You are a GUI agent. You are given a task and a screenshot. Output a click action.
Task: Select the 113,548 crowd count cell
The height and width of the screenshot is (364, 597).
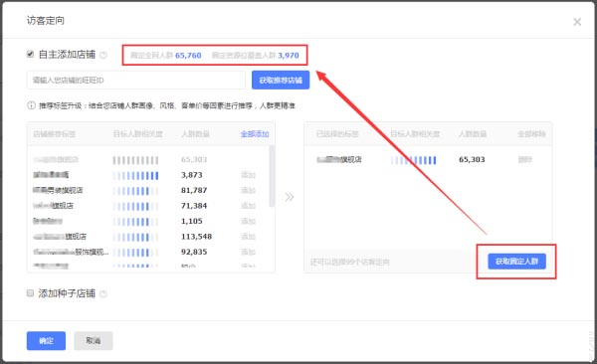(x=196, y=237)
